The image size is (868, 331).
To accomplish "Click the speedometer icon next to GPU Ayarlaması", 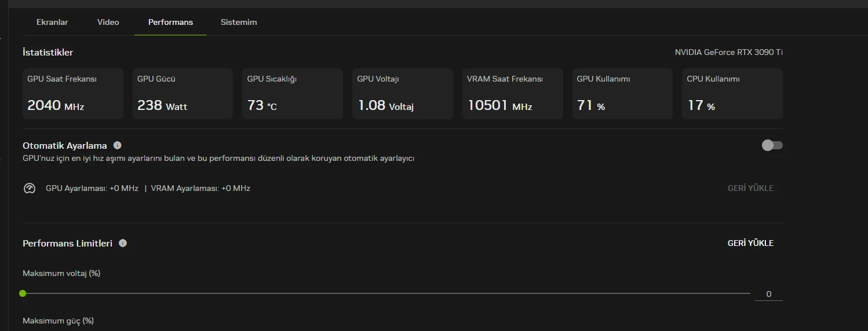I will click(x=30, y=188).
